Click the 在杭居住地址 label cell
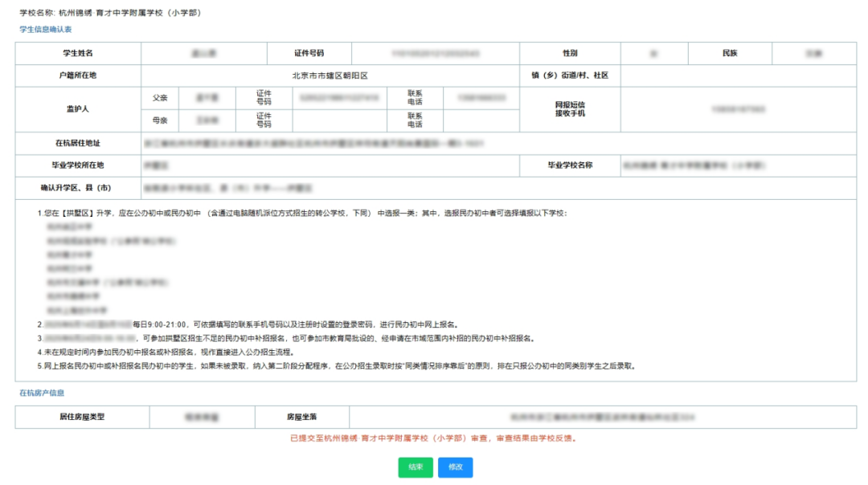Image resolution: width=868 pixels, height=485 pixels. (x=78, y=143)
